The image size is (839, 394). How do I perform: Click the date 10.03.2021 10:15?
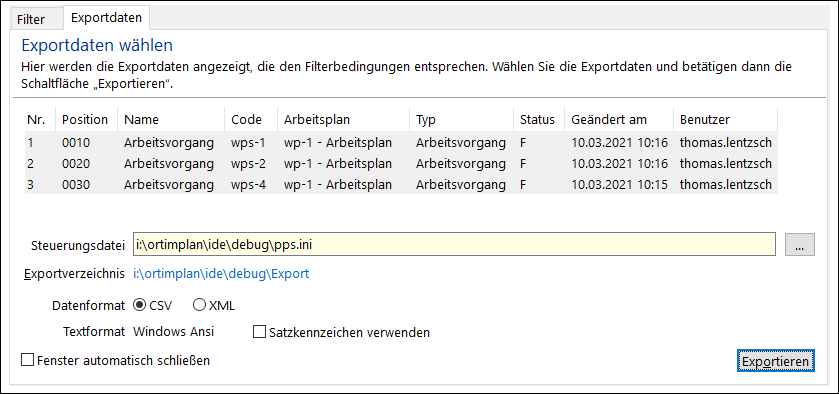tap(620, 185)
